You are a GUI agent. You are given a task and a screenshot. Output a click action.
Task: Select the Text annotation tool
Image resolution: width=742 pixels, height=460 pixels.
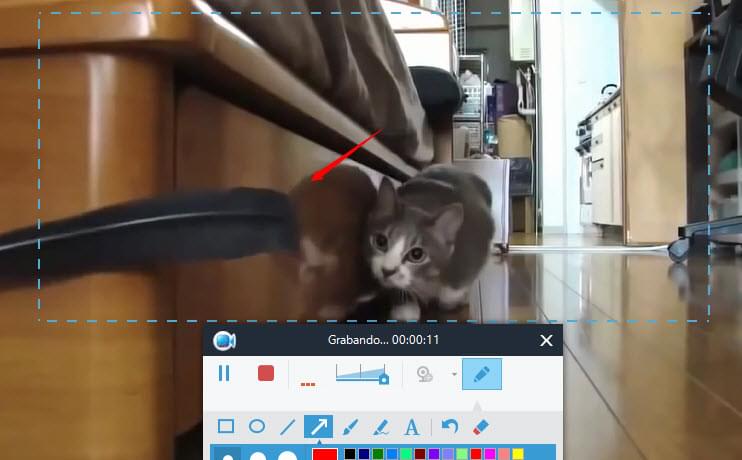pyautogui.click(x=411, y=427)
